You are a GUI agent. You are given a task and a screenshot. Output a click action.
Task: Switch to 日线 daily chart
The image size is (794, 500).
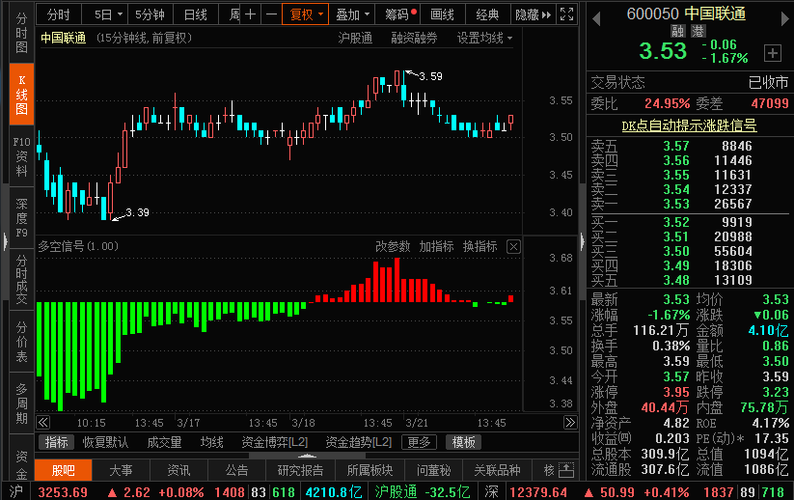click(195, 15)
